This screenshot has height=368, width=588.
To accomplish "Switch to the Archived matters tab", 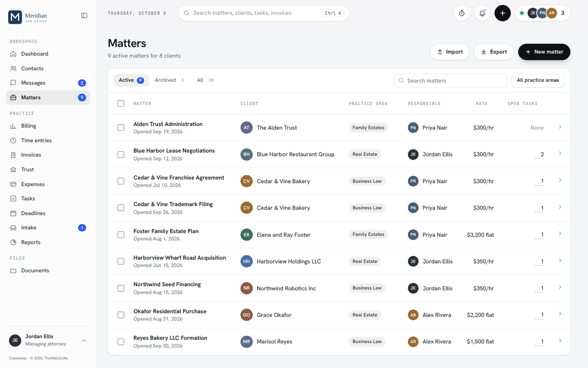I will [169, 80].
